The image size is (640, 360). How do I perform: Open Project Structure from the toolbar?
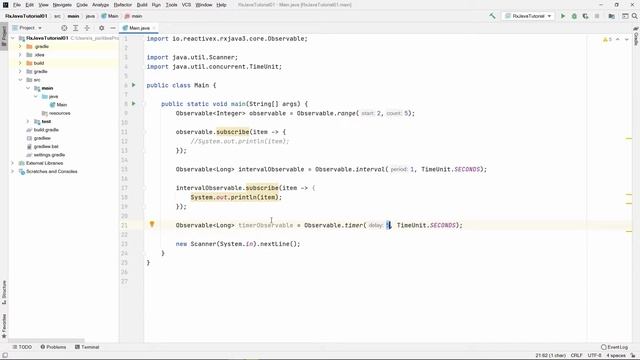(x=611, y=16)
